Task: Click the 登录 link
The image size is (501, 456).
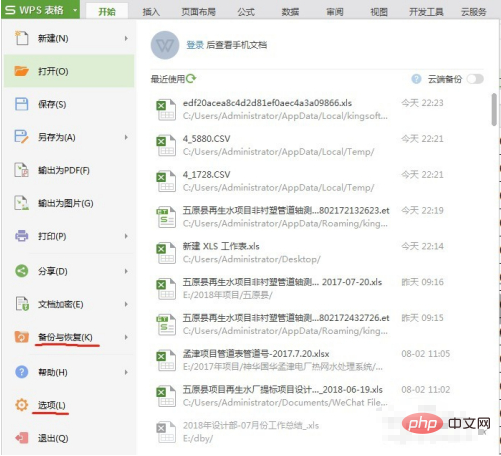Action: (195, 45)
